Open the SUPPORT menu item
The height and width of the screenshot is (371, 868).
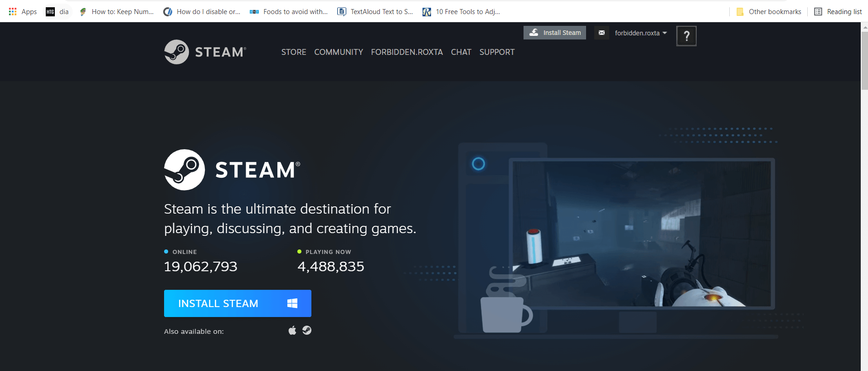point(497,52)
